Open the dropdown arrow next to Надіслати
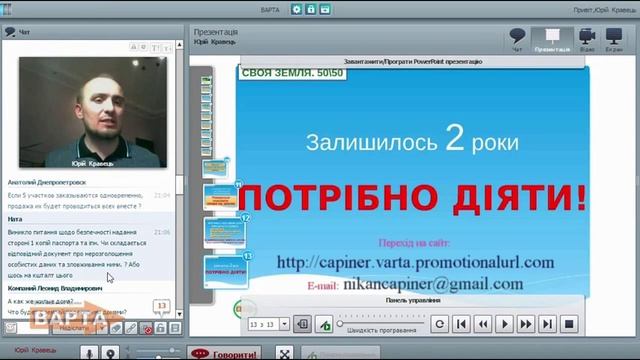 [102, 328]
